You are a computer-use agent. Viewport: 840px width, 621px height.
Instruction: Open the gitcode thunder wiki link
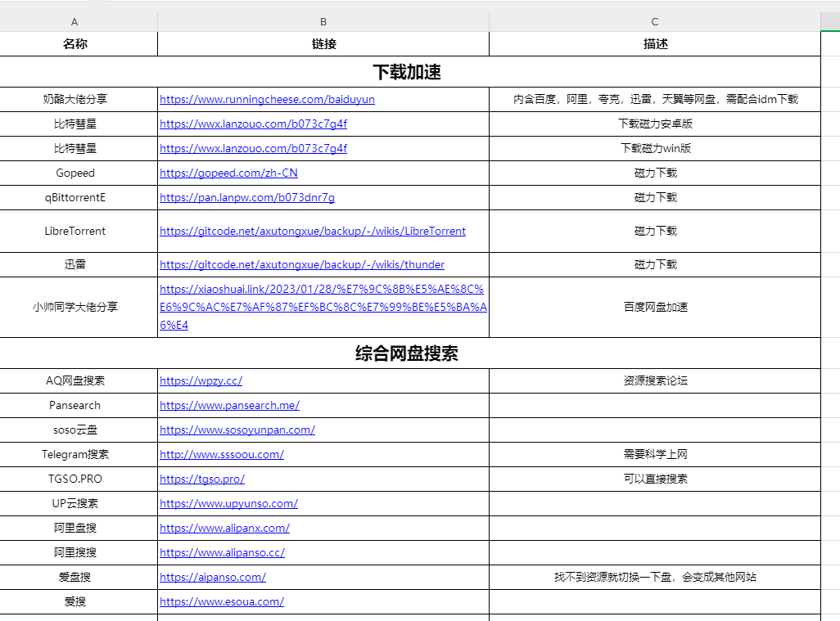(302, 264)
